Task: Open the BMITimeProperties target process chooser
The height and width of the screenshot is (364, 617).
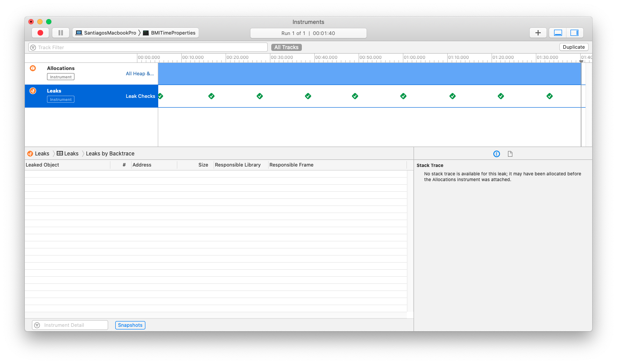Action: click(x=169, y=33)
